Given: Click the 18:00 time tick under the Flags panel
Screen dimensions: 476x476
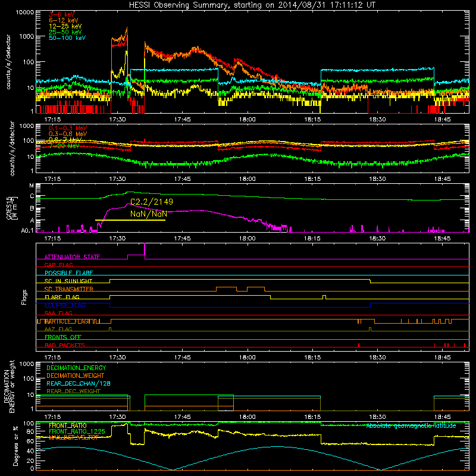Looking at the screenshot, I should click(247, 357).
